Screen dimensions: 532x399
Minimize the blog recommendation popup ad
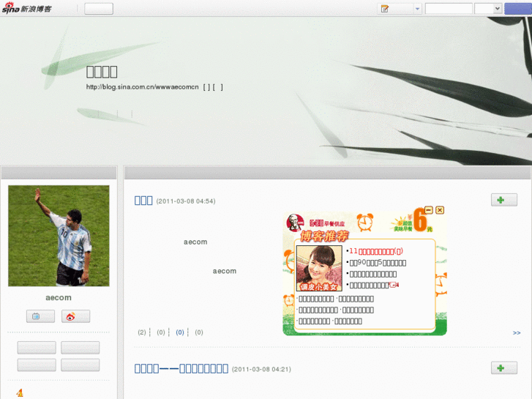click(x=429, y=210)
